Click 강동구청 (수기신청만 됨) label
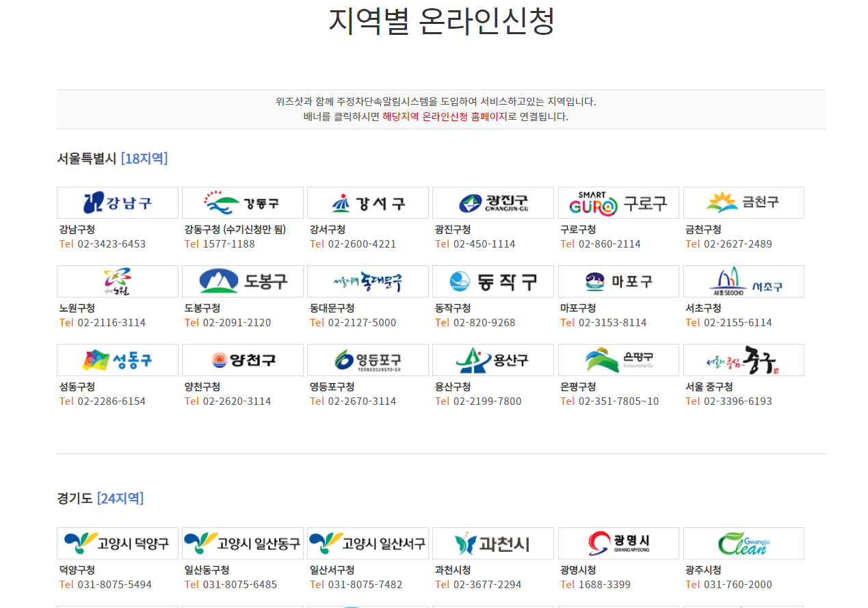The image size is (868, 608). [x=235, y=229]
